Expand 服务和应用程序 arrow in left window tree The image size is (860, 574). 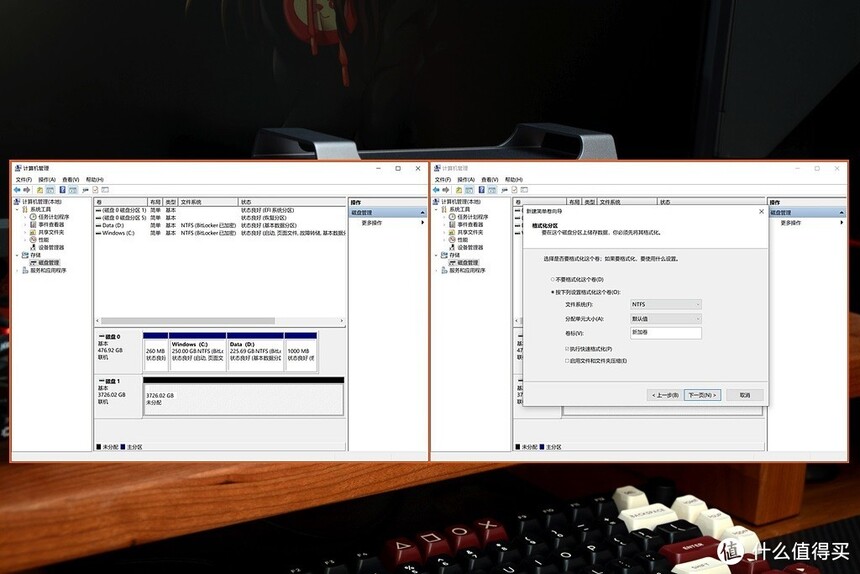click(17, 270)
